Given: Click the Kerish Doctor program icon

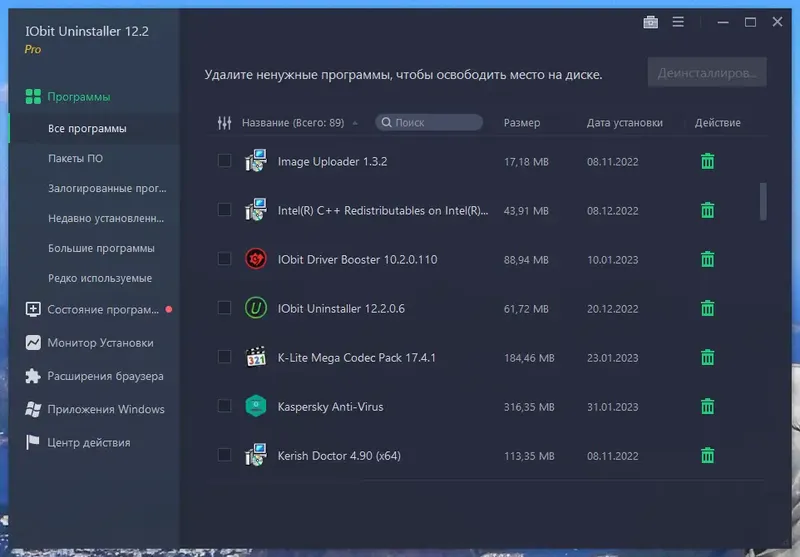Looking at the screenshot, I should point(256,455).
